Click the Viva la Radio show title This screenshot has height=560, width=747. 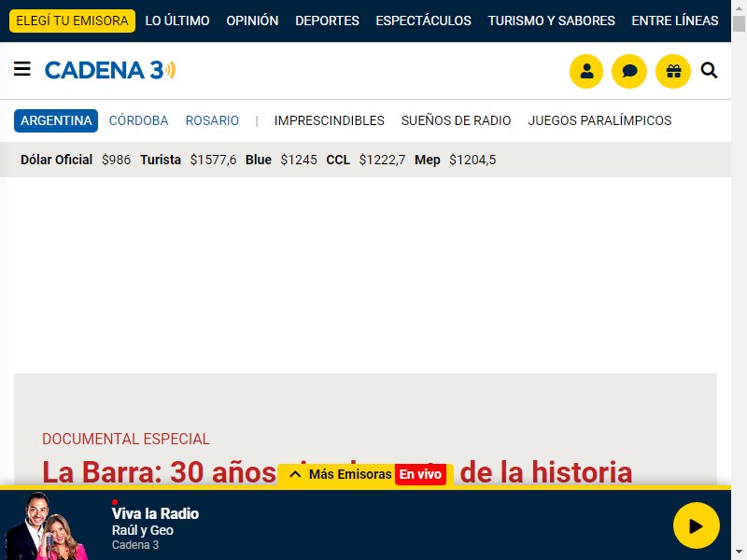(x=155, y=513)
